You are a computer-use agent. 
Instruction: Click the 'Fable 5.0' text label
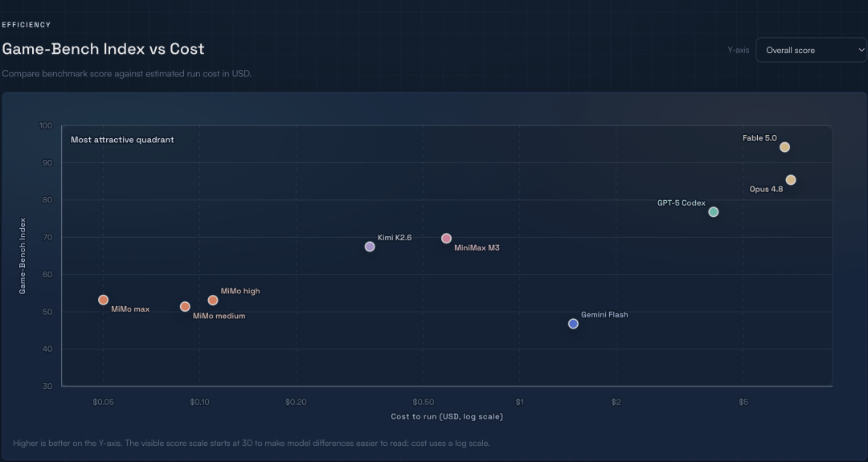759,138
